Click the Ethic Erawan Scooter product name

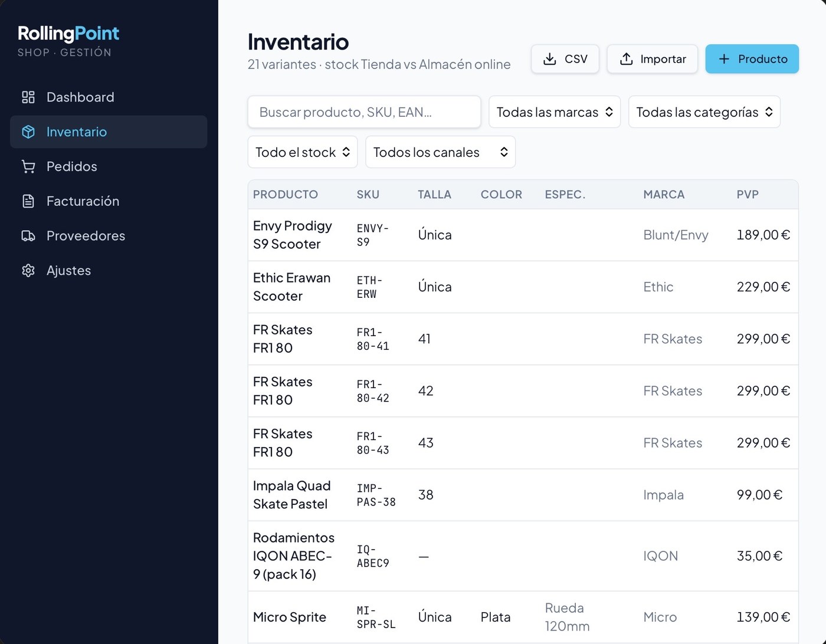tap(292, 287)
